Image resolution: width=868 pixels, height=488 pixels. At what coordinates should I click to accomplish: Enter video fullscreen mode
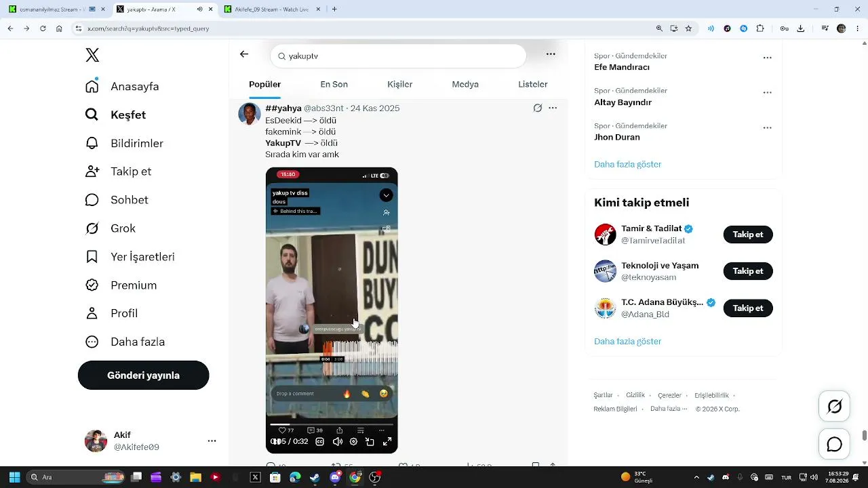[x=387, y=442]
